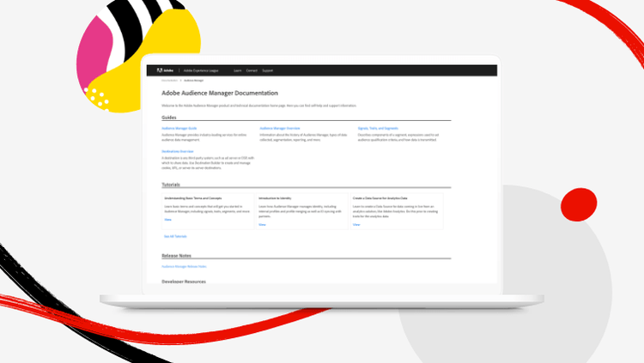
Task: Open See All Tutorials link
Action: [175, 237]
